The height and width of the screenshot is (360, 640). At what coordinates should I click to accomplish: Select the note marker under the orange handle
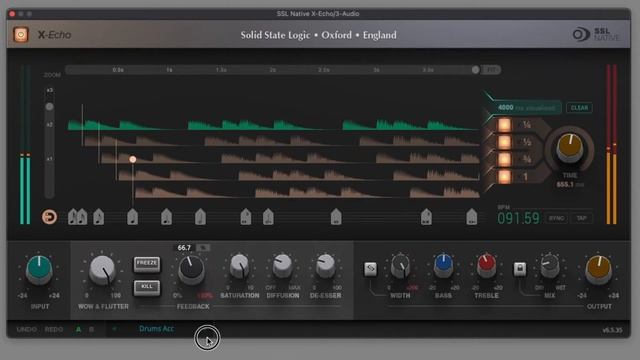pos(132,217)
